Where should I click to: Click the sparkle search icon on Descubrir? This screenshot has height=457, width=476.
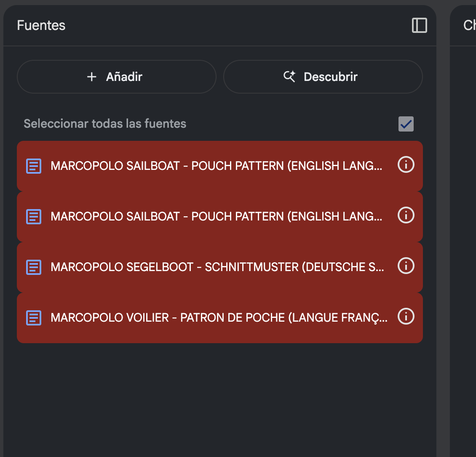coord(289,76)
